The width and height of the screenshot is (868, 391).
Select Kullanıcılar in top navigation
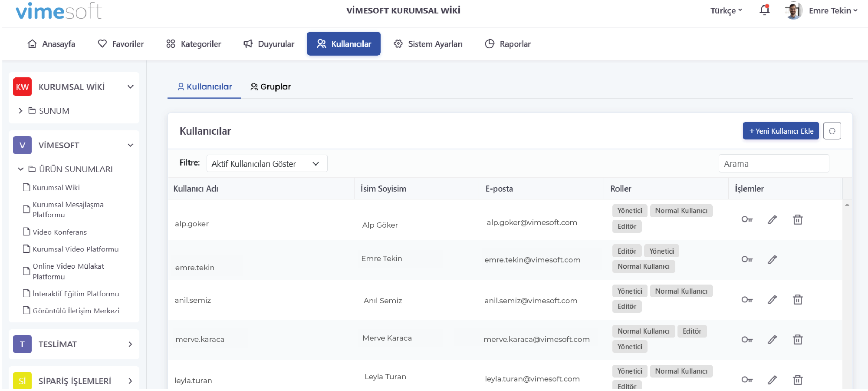click(x=344, y=44)
